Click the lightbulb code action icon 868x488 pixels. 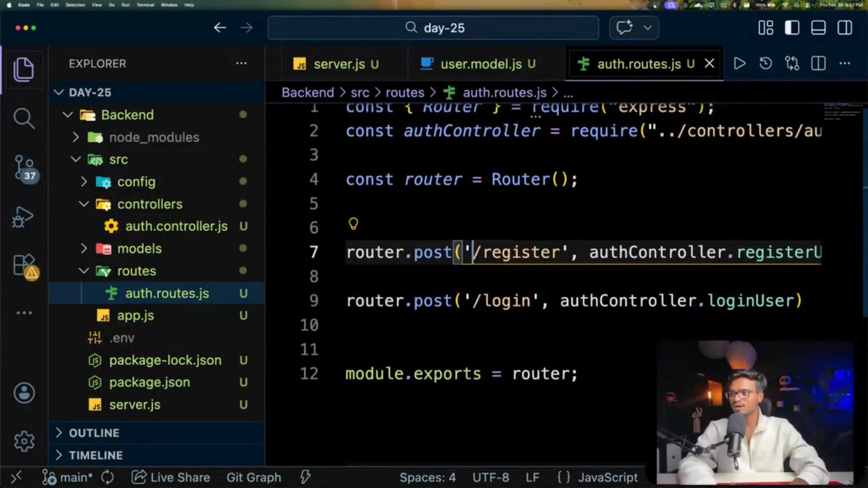pyautogui.click(x=353, y=224)
